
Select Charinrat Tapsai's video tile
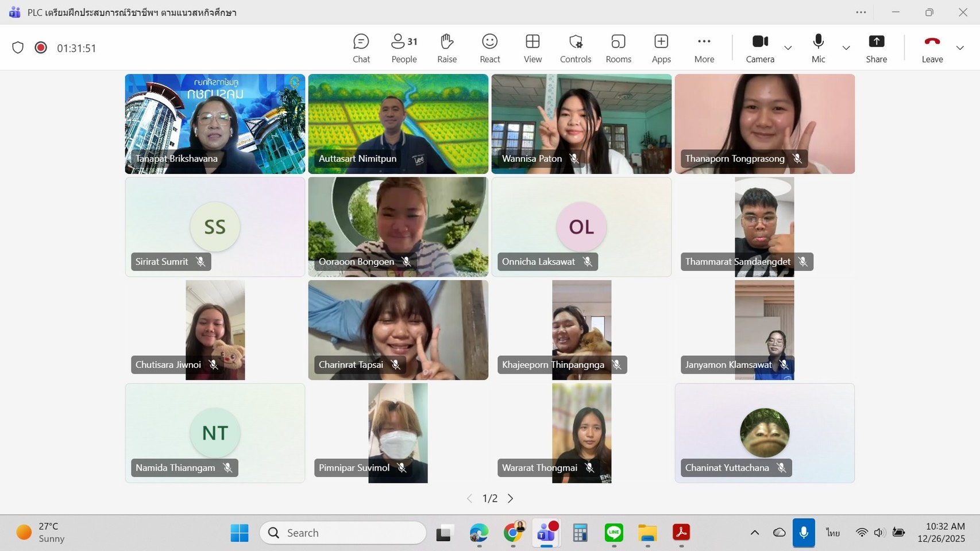[398, 329]
